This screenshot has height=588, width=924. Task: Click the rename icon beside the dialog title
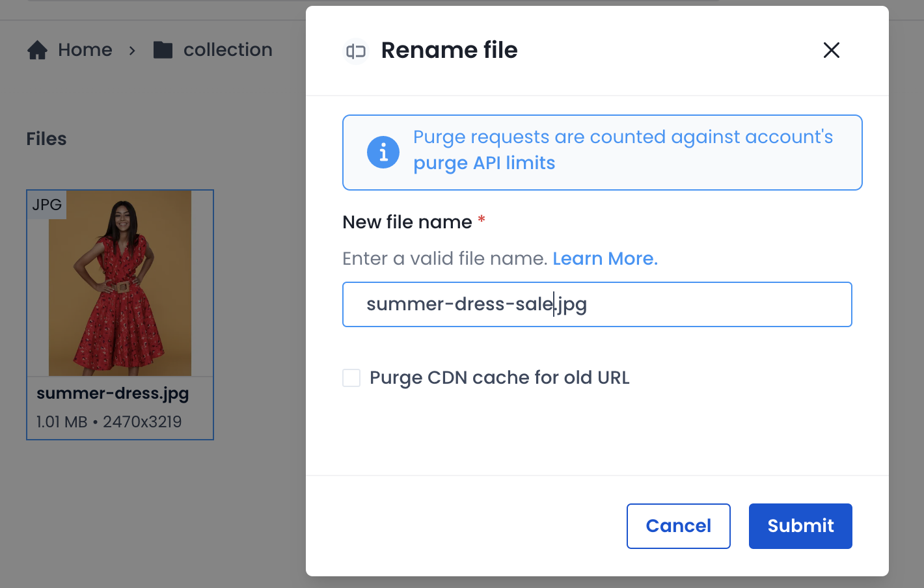356,51
